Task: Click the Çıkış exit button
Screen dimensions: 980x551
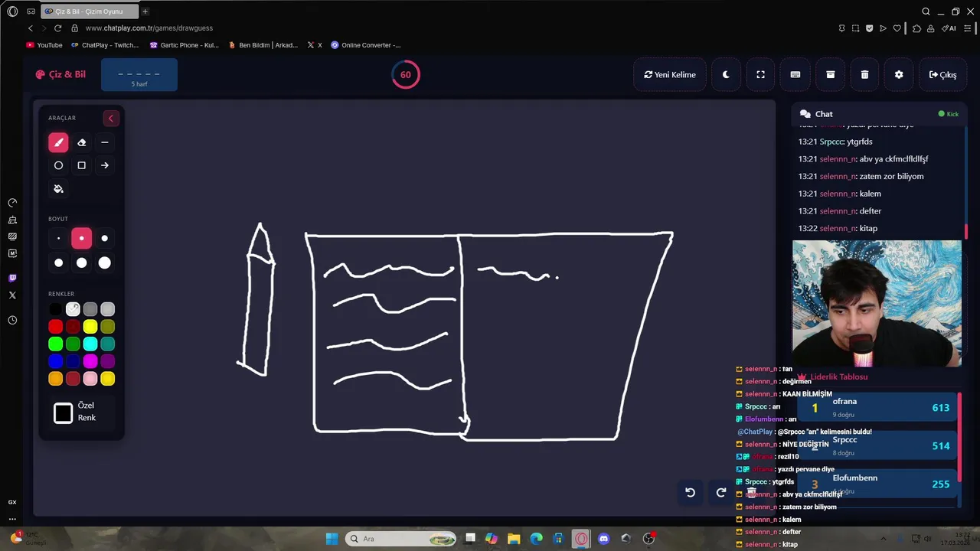Action: tap(942, 74)
